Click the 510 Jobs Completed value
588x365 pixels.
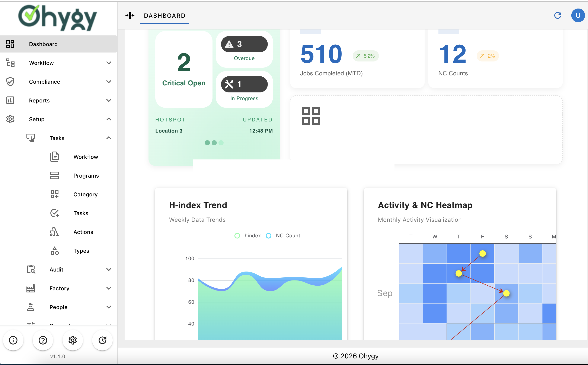[321, 54]
